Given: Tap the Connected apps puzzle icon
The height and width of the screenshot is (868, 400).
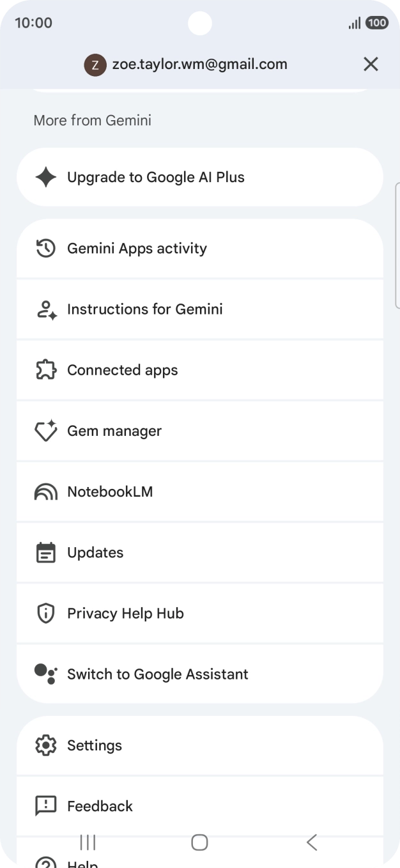Looking at the screenshot, I should coord(46,370).
